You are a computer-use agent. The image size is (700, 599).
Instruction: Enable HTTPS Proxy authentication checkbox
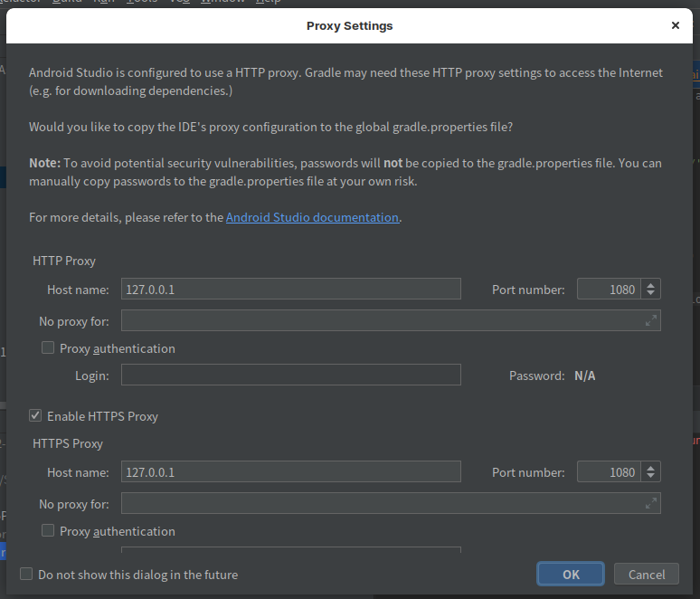(48, 530)
